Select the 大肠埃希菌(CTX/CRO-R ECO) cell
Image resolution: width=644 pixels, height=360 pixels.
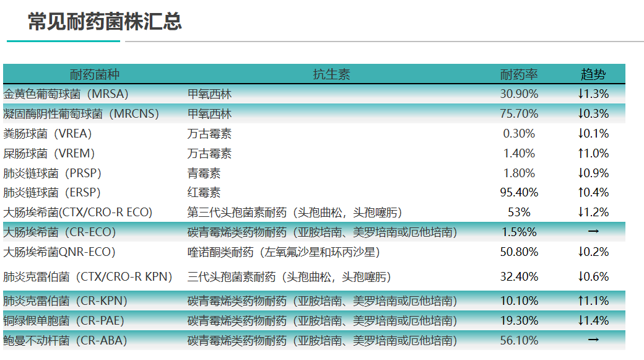point(77,213)
